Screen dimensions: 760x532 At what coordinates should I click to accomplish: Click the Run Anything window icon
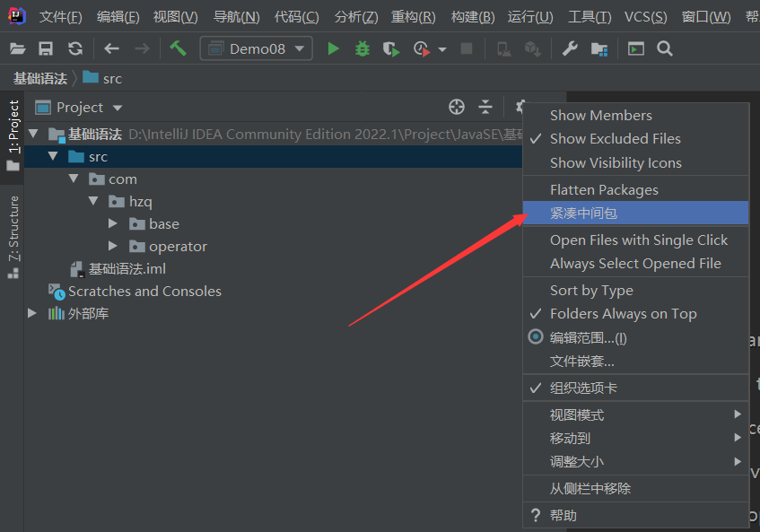(636, 49)
